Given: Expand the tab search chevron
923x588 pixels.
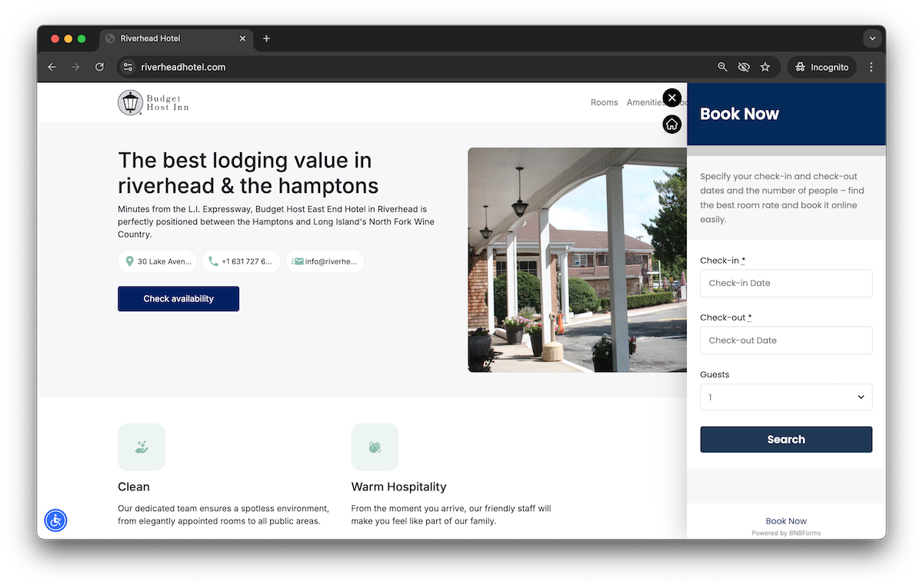Looking at the screenshot, I should tap(871, 38).
